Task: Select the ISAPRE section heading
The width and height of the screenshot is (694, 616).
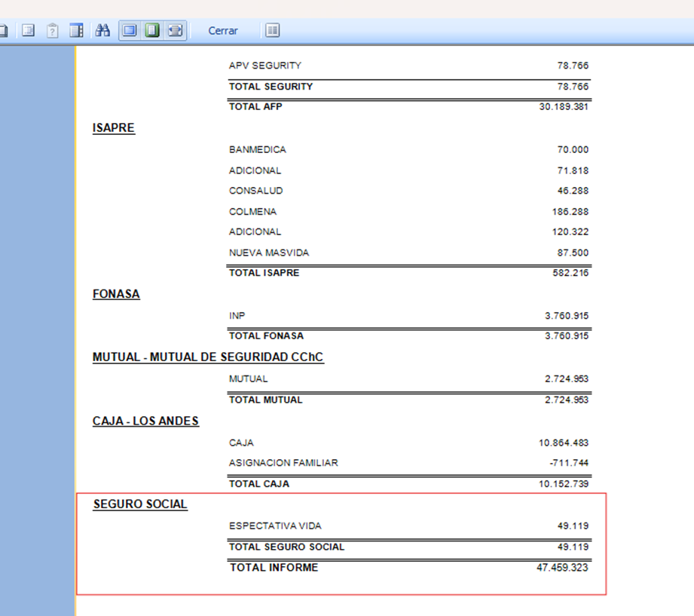Action: tap(114, 128)
